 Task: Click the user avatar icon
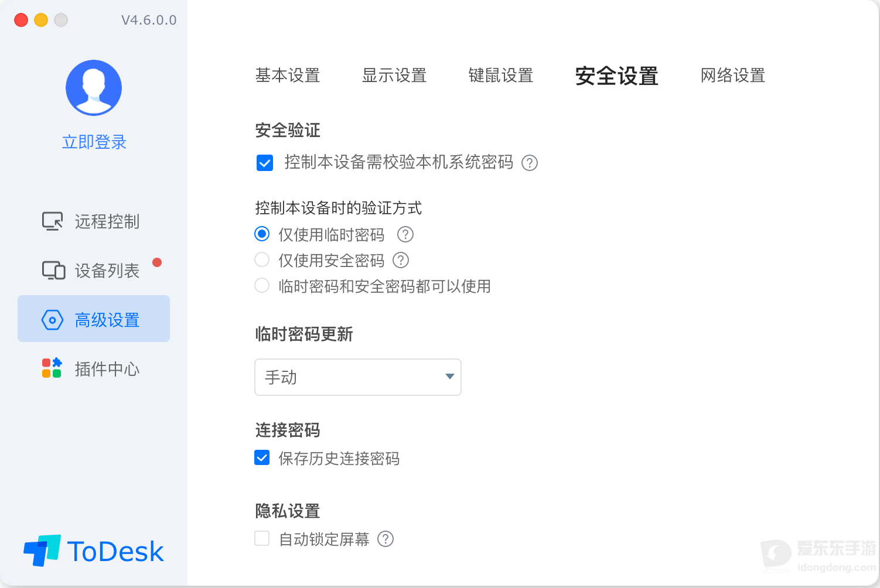[x=94, y=88]
